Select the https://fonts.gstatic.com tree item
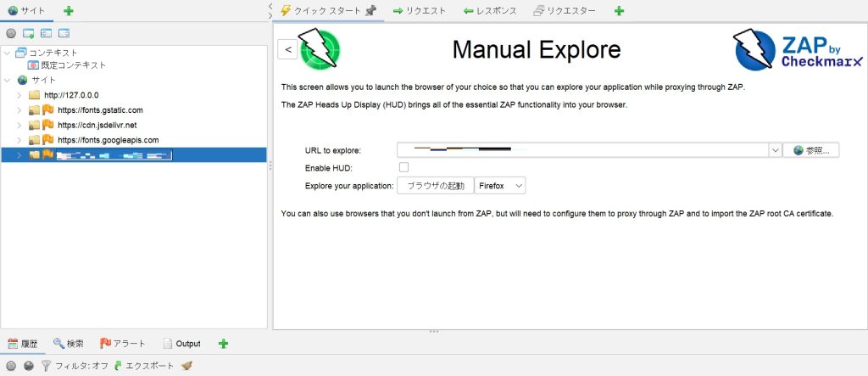Image resolution: width=868 pixels, height=376 pixels. [x=100, y=109]
